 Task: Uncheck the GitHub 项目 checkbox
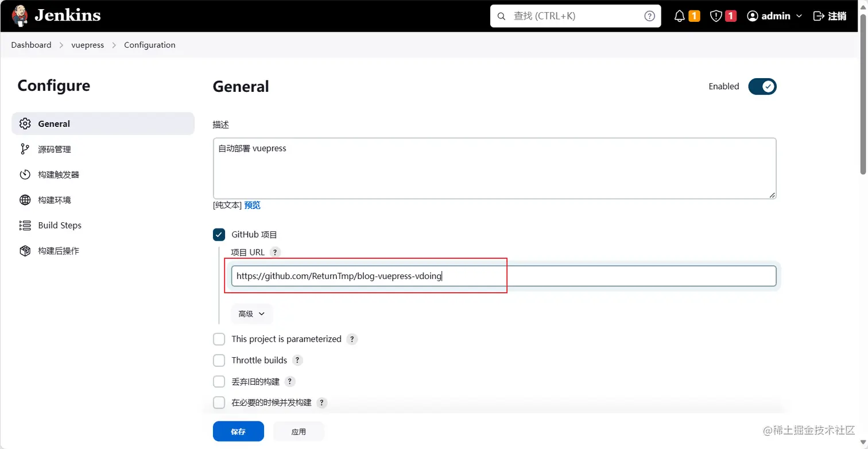(219, 234)
